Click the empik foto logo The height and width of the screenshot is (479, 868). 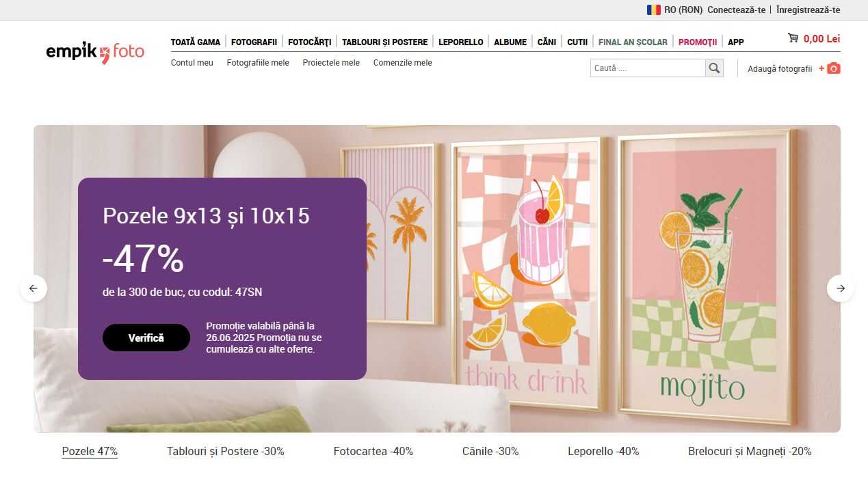point(95,52)
